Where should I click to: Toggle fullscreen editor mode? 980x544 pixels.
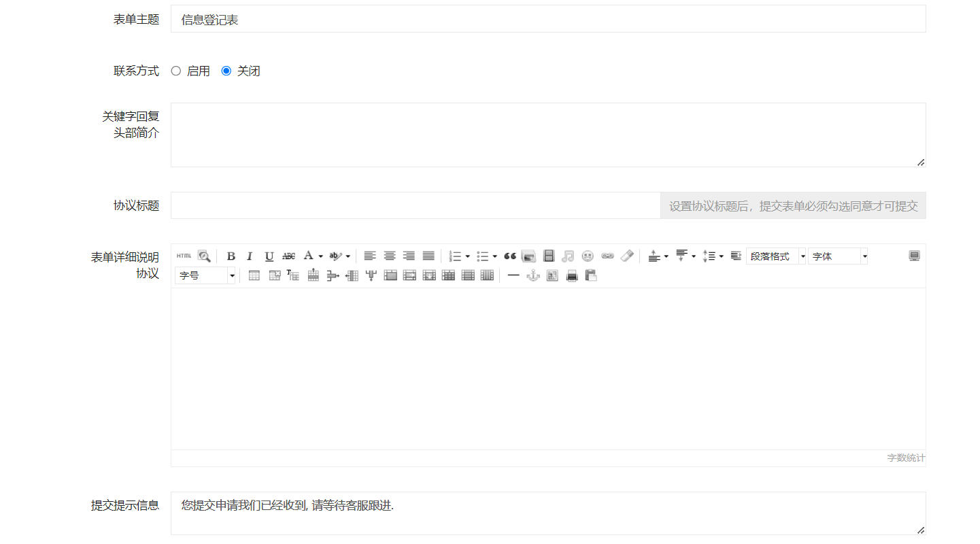(915, 256)
